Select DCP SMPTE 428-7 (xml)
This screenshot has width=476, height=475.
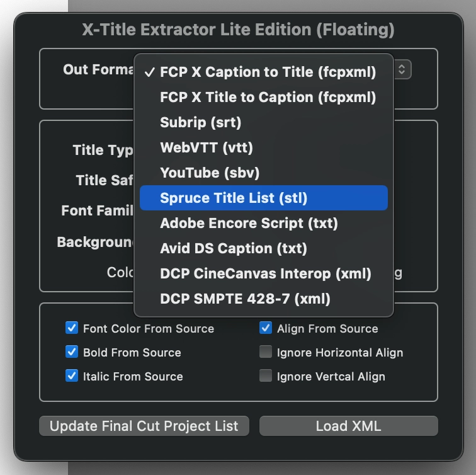point(263,299)
